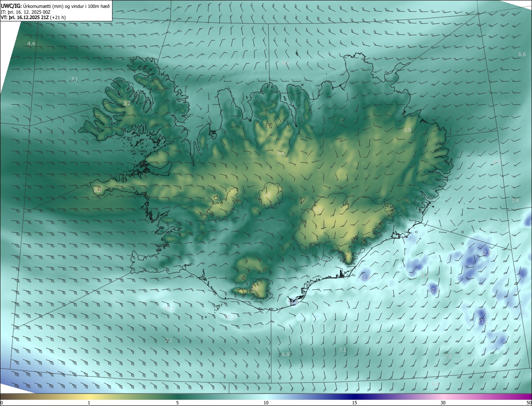This screenshot has width=532, height=406.
Task: Click the 6.6 value label on the map
Action: [522, 54]
